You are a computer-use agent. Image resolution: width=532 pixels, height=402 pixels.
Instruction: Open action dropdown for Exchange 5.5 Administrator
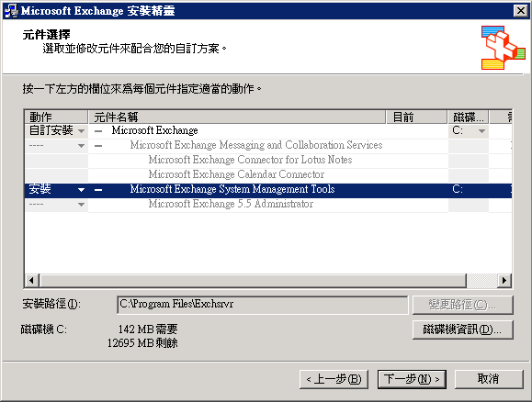81,205
